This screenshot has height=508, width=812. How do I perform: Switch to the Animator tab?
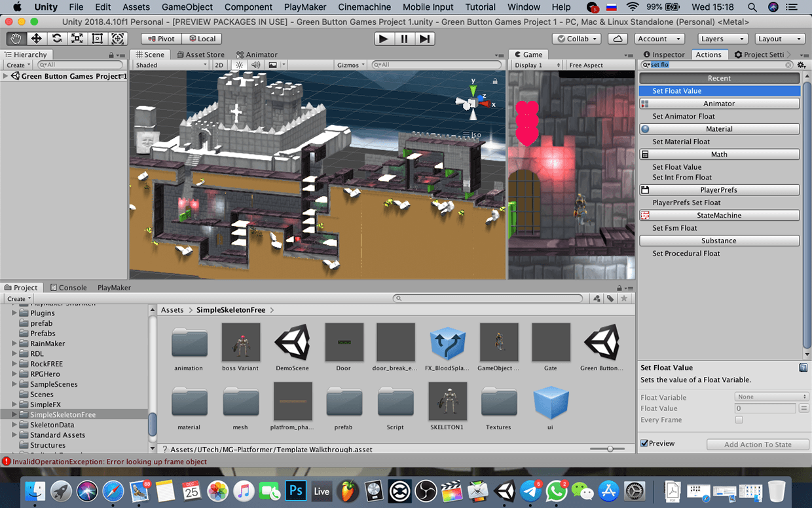[257, 54]
